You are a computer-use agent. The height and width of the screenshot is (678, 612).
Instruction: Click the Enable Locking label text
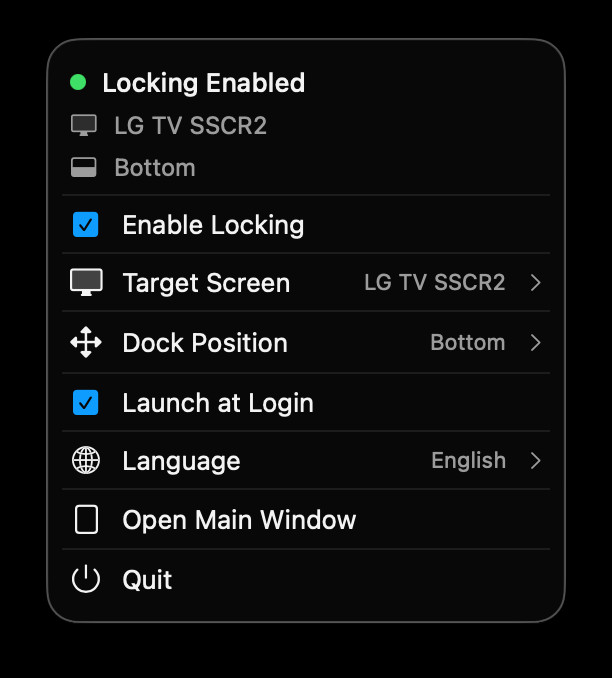[213, 225]
